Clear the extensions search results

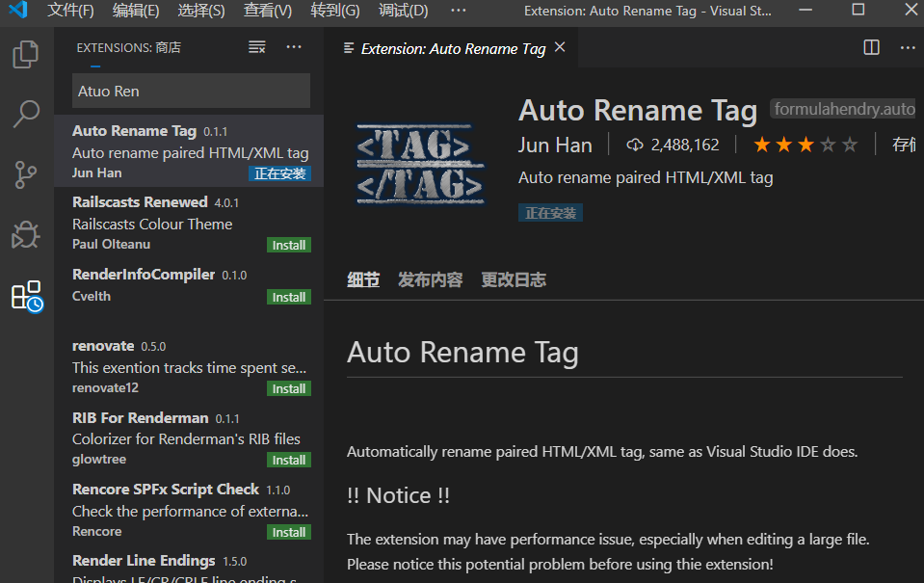(x=257, y=47)
